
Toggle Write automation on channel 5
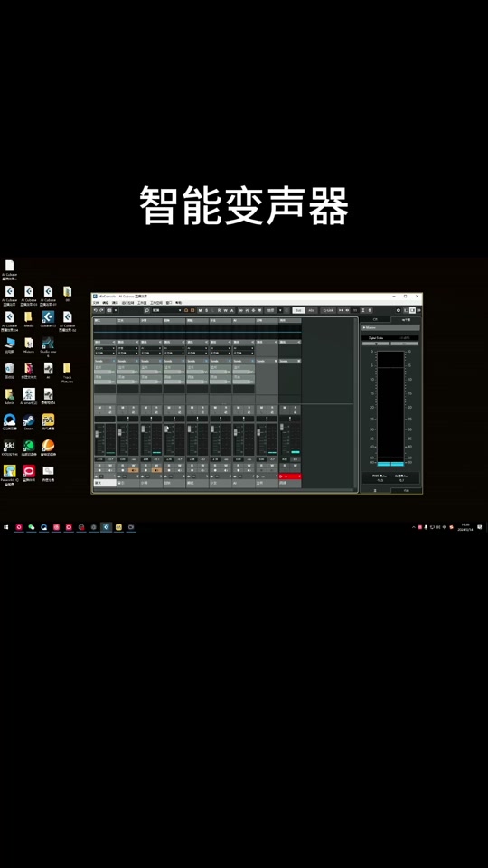pyautogui.click(x=203, y=466)
